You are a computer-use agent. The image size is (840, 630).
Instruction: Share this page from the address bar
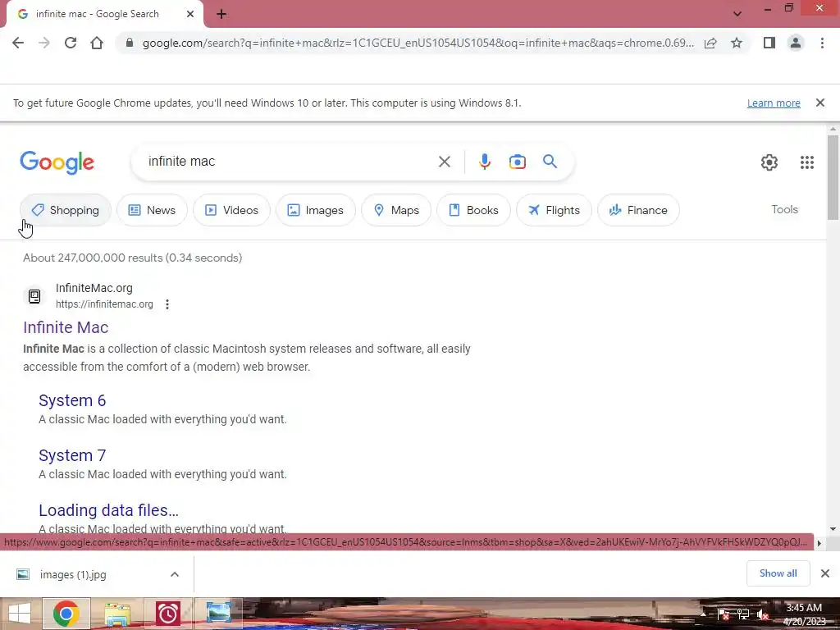pyautogui.click(x=710, y=43)
